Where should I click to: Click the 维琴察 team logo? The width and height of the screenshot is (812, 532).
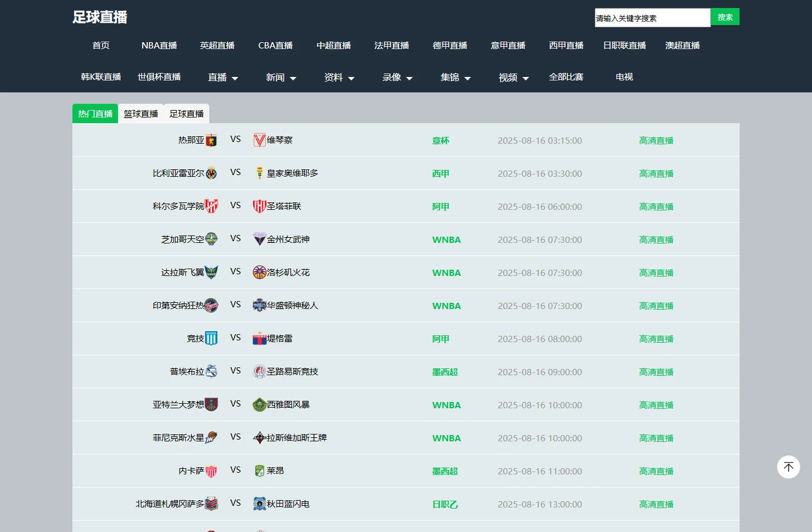click(x=259, y=140)
